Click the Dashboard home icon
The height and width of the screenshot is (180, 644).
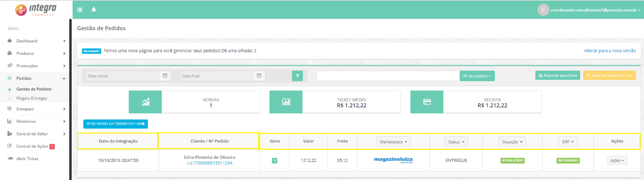[x=9, y=41]
